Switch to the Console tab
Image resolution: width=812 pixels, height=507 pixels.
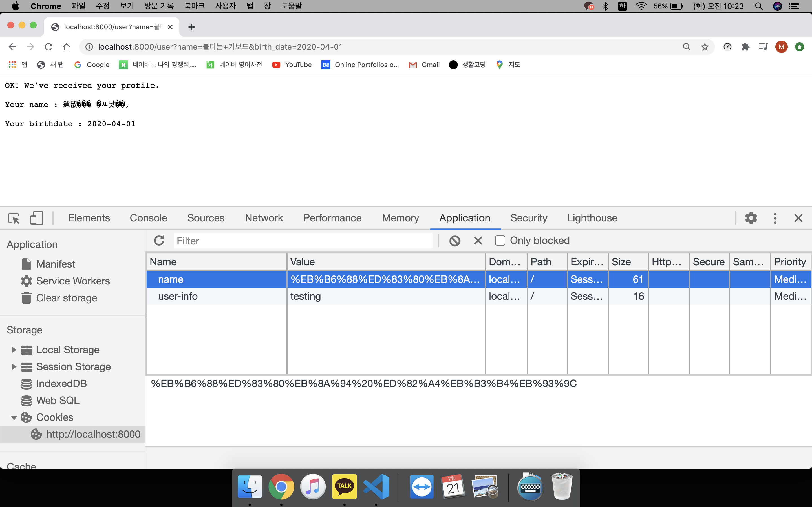(148, 218)
